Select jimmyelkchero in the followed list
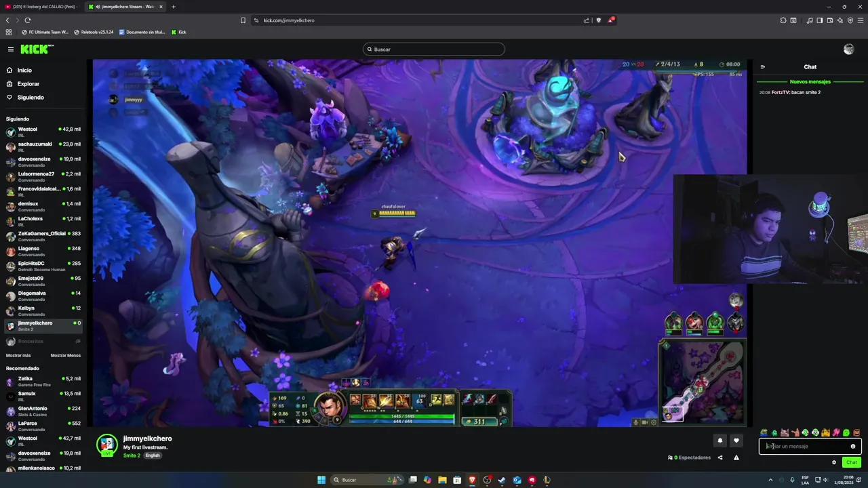 coord(43,325)
